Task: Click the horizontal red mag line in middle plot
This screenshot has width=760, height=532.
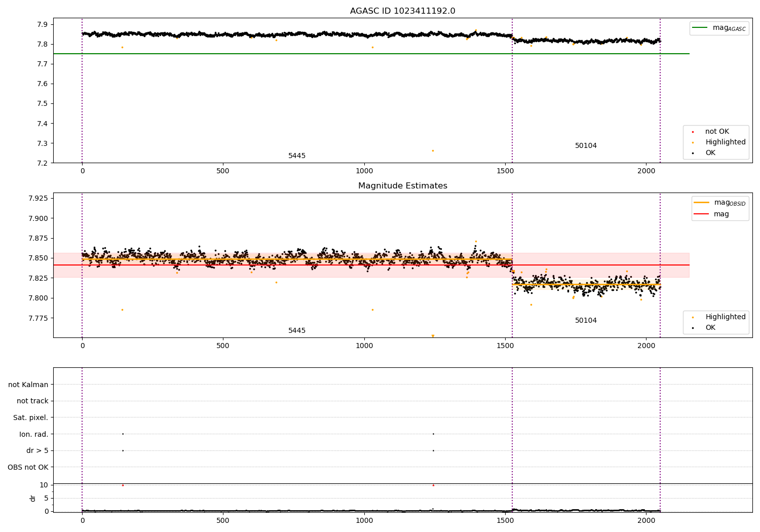Action: click(x=371, y=265)
